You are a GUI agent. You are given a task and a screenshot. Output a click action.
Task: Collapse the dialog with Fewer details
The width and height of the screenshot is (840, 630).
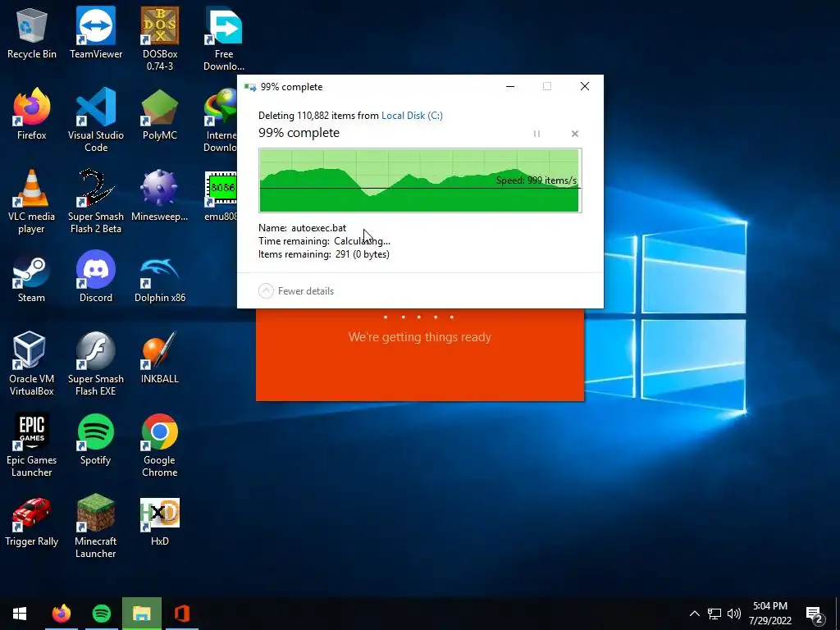click(295, 291)
